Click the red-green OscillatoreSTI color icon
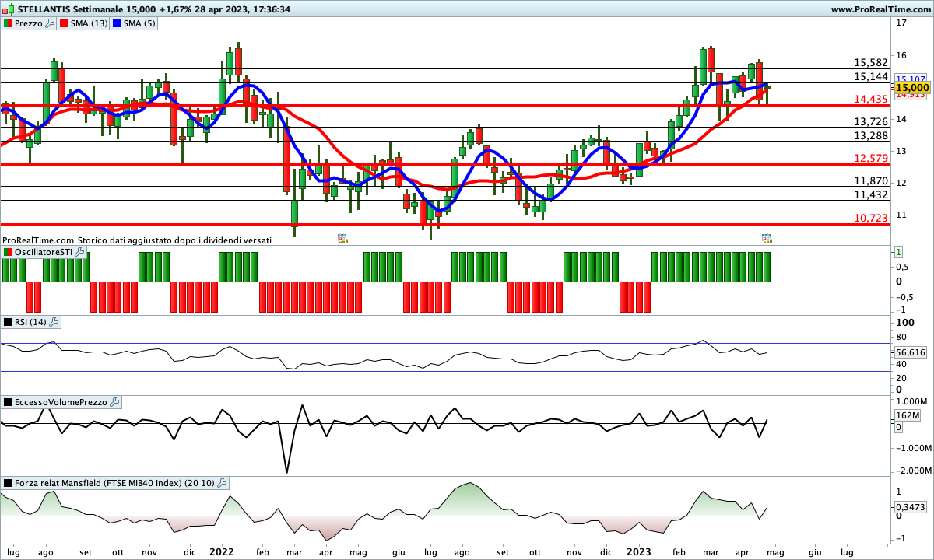The height and width of the screenshot is (560, 934). click(7, 253)
